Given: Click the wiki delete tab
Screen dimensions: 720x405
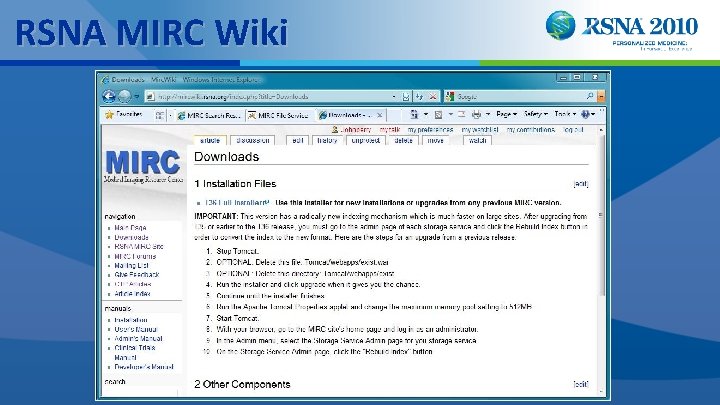Looking at the screenshot, I should [x=403, y=141].
